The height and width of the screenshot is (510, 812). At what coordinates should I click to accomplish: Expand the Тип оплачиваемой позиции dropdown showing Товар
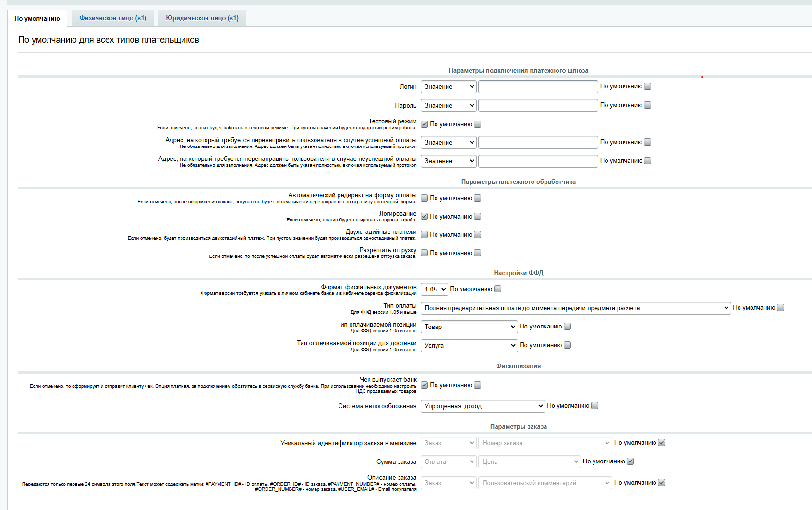click(x=469, y=327)
